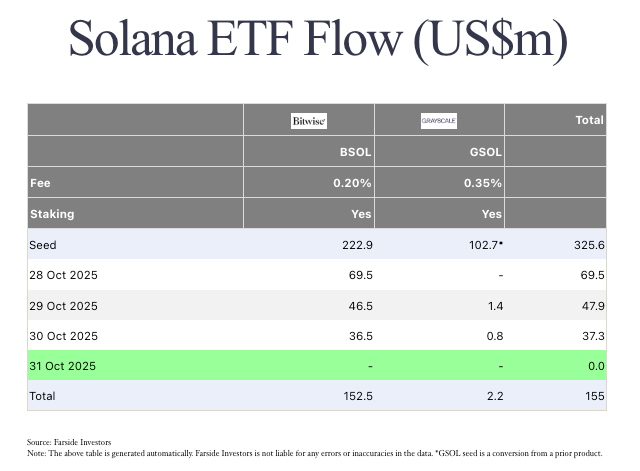Click the BSOL 0.20% fee cell
640x471 pixels.
[352, 183]
